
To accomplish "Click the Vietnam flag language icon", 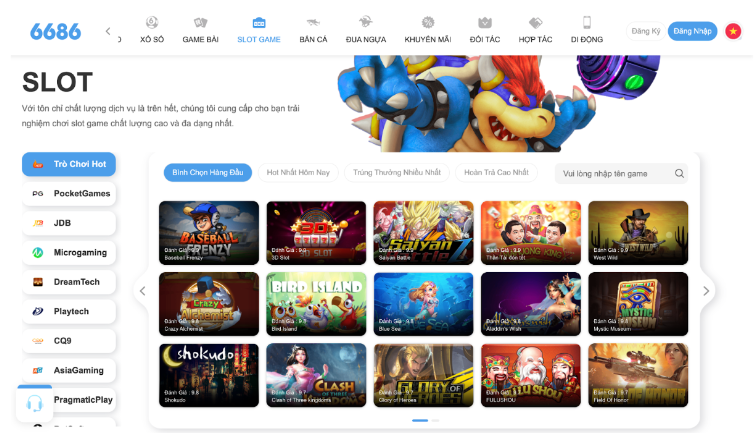I will [x=733, y=31].
